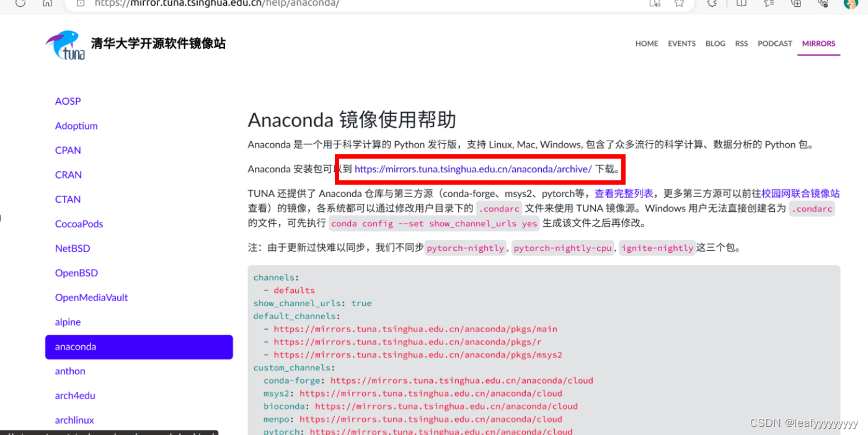The width and height of the screenshot is (868, 435).
Task: Open the Extensions puzzle-piece icon
Action: tap(712, 4)
